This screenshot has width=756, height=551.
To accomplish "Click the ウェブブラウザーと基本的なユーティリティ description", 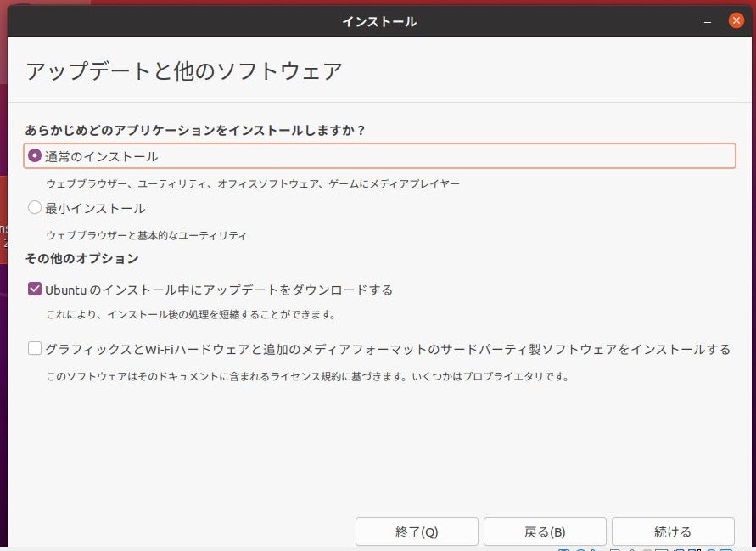I will tap(146, 235).
